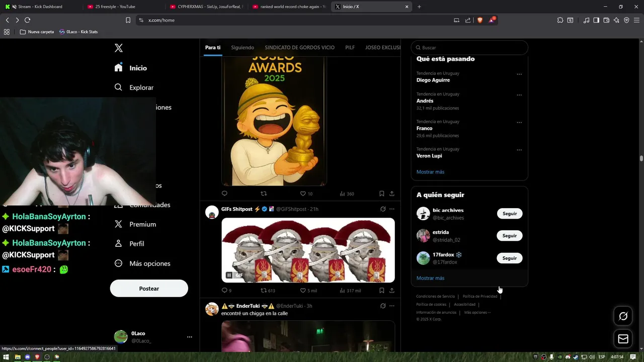644x362 pixels.
Task: Follow estrida account
Action: point(510,236)
